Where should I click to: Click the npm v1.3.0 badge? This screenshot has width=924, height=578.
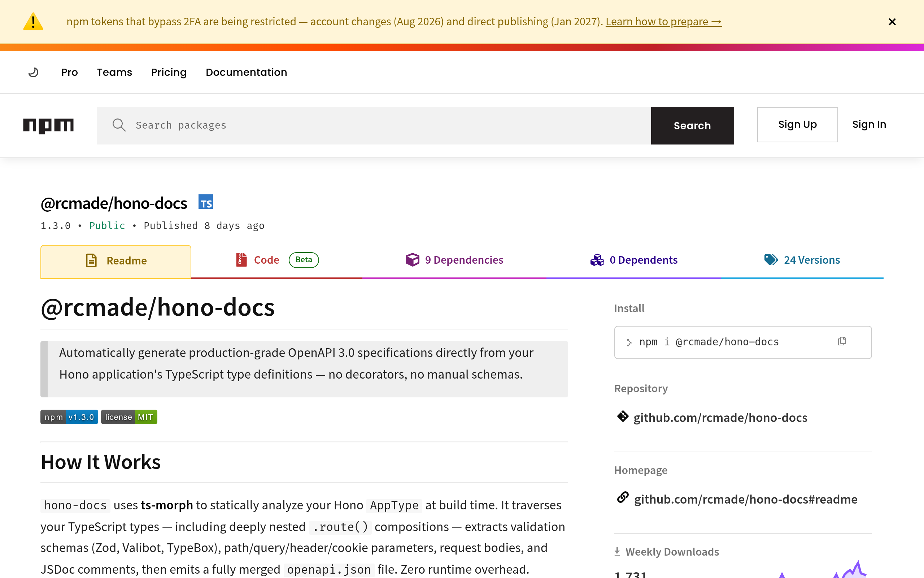(x=69, y=417)
